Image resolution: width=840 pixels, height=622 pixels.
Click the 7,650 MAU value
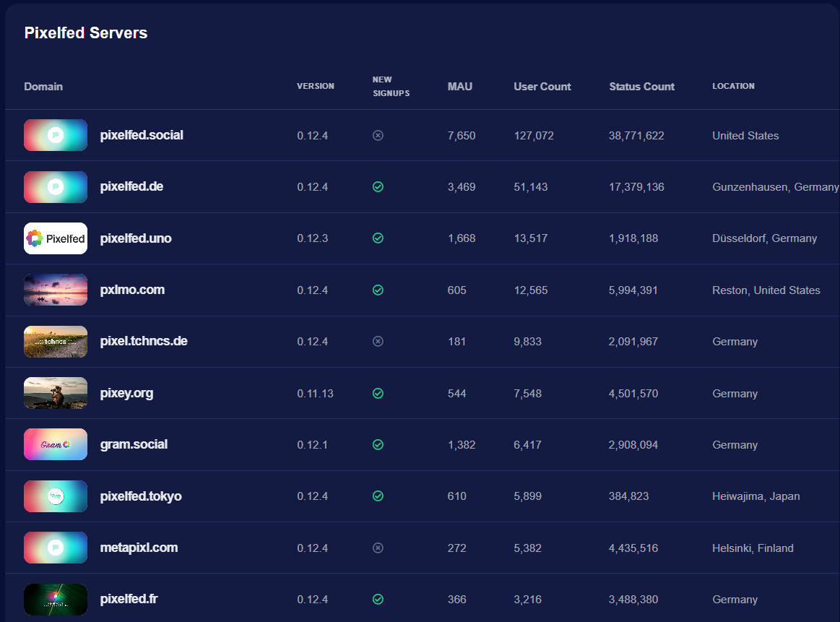click(462, 136)
